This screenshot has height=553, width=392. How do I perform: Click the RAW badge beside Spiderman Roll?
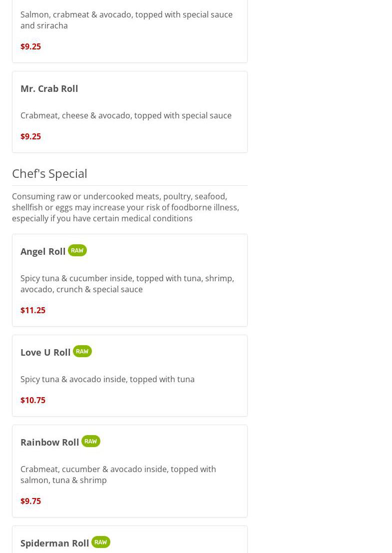click(x=100, y=542)
